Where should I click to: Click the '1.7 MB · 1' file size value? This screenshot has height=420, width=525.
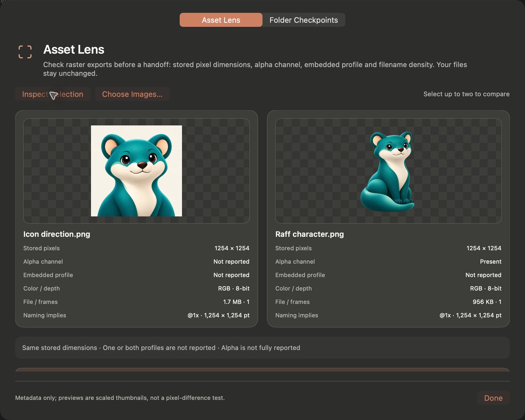(x=236, y=302)
